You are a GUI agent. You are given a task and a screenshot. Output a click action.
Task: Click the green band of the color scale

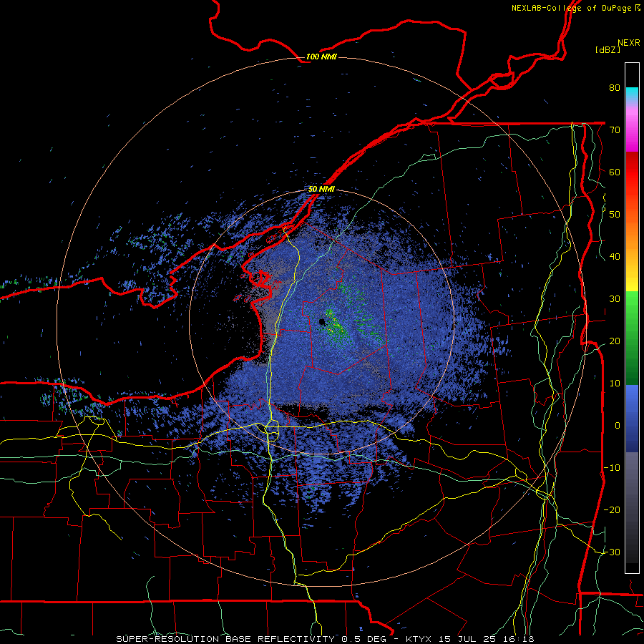(632, 338)
